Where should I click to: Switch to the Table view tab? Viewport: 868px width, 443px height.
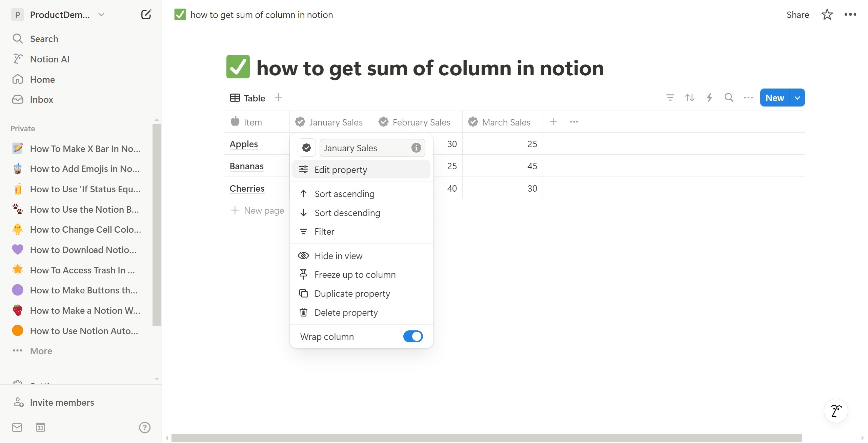tap(247, 98)
